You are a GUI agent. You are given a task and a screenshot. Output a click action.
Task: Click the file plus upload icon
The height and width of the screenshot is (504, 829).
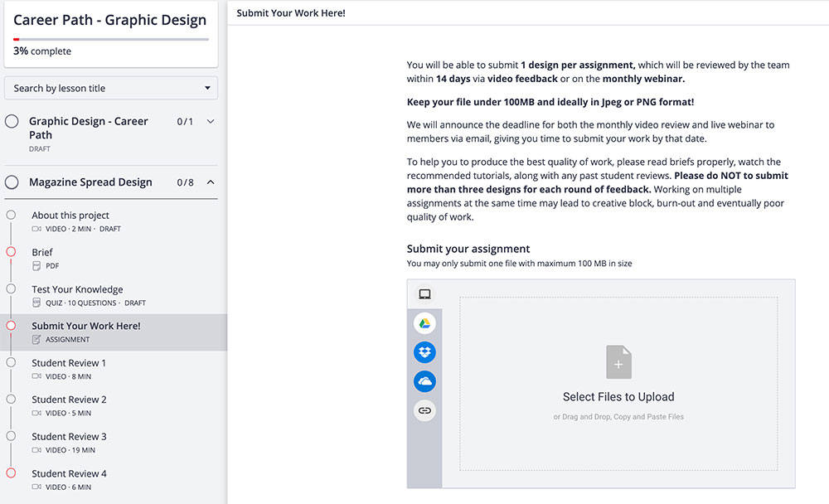coord(618,363)
